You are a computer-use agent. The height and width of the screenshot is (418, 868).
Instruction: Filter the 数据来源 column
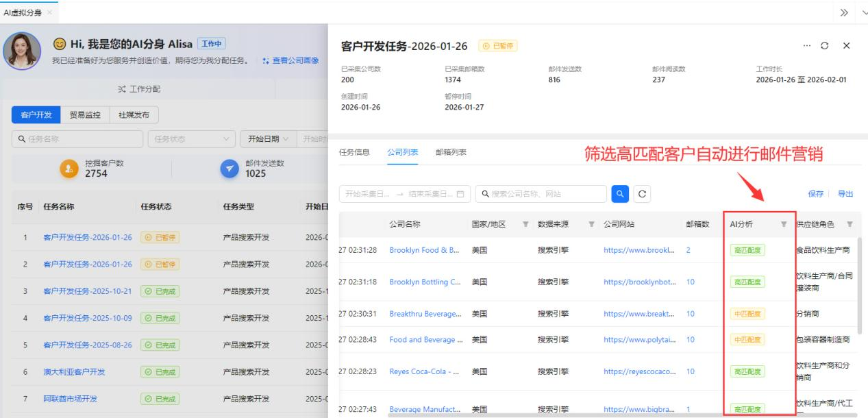coord(591,224)
